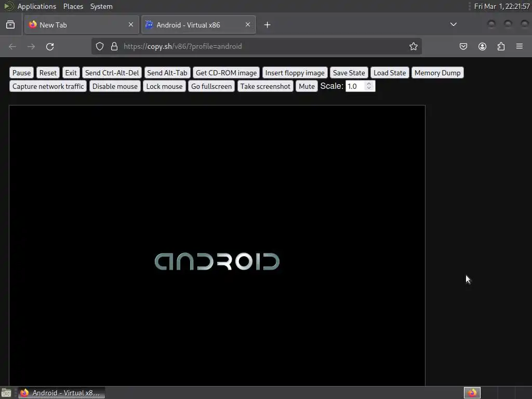Image resolution: width=532 pixels, height=399 pixels.
Task: Open the Applications menu
Action: click(37, 6)
